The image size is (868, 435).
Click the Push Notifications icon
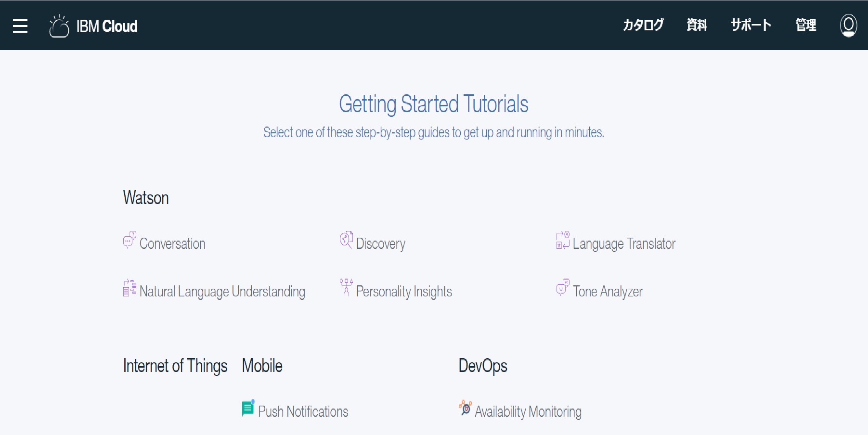248,408
